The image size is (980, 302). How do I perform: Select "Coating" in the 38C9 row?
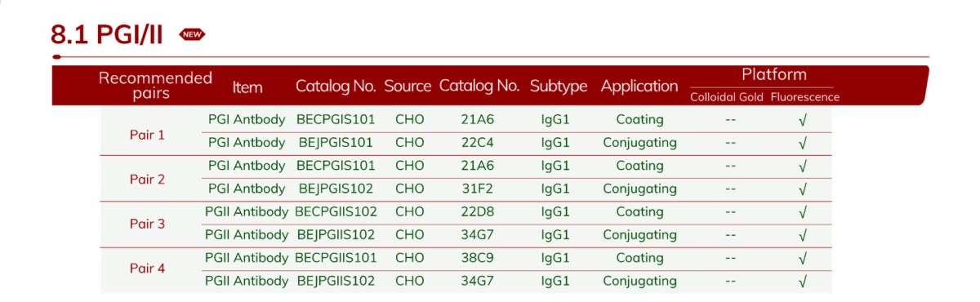640,259
